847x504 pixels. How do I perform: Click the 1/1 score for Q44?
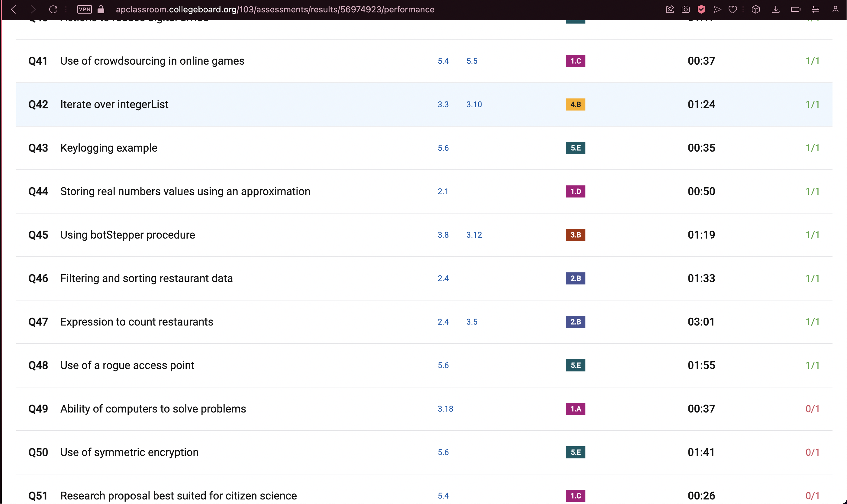pos(812,191)
